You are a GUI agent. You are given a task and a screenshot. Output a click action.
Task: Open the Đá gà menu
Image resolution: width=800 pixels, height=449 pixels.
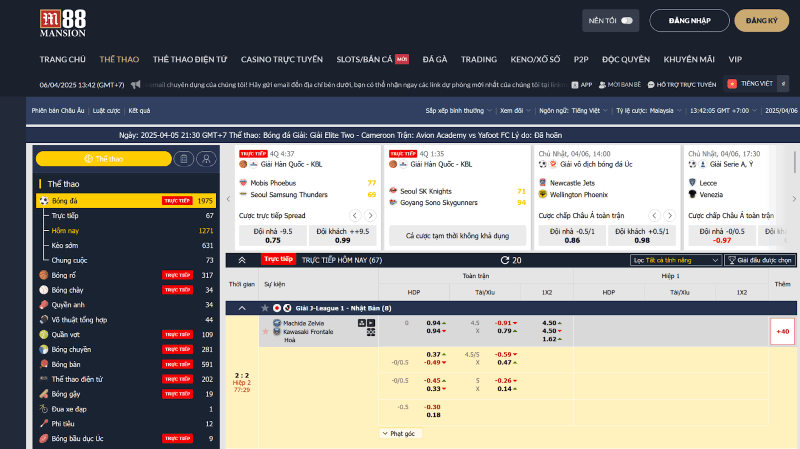pyautogui.click(x=435, y=59)
